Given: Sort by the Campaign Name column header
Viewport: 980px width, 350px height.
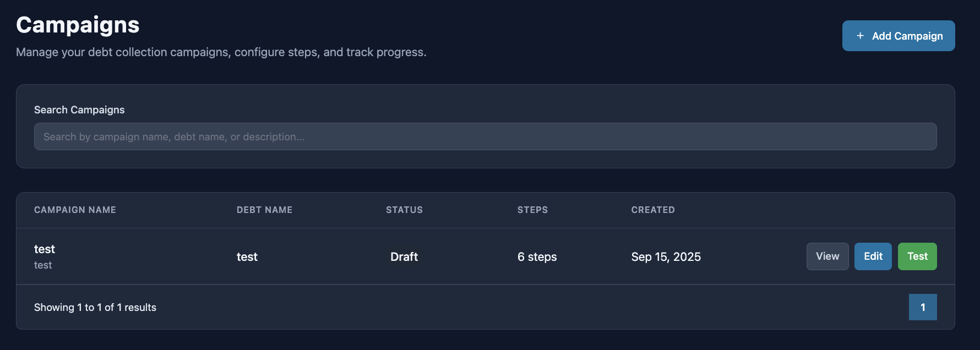Looking at the screenshot, I should coord(75,210).
